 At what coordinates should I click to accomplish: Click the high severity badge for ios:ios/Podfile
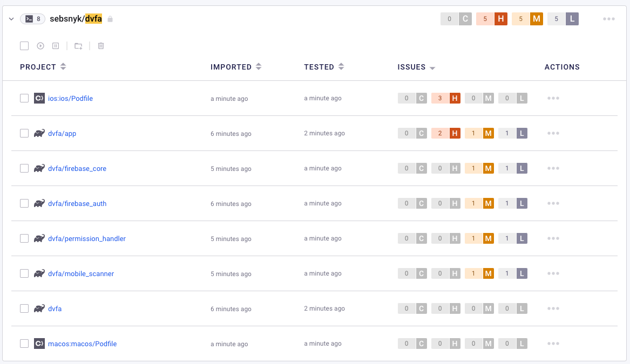tap(446, 98)
